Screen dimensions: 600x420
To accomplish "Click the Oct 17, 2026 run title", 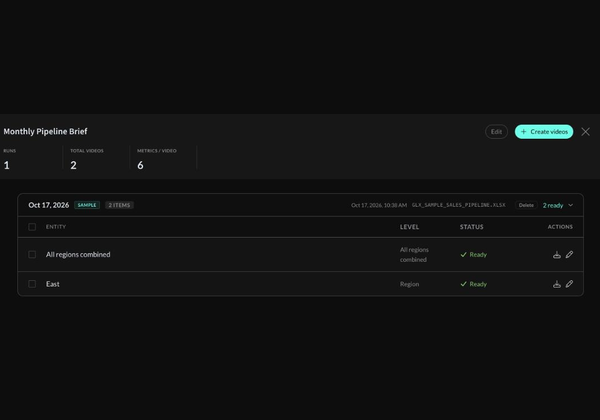I will [49, 205].
